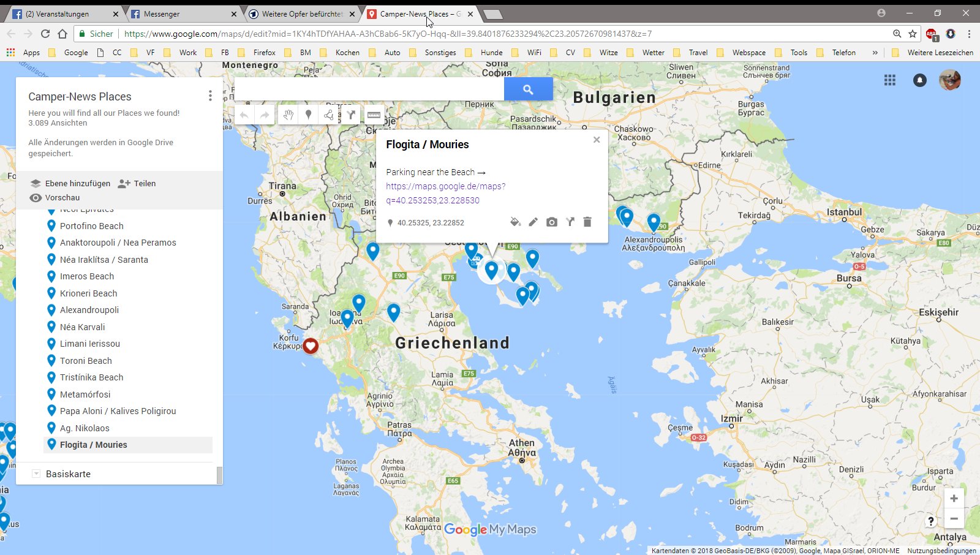Bookmark this page with star icon
Image resolution: width=980 pixels, height=555 pixels.
point(913,34)
